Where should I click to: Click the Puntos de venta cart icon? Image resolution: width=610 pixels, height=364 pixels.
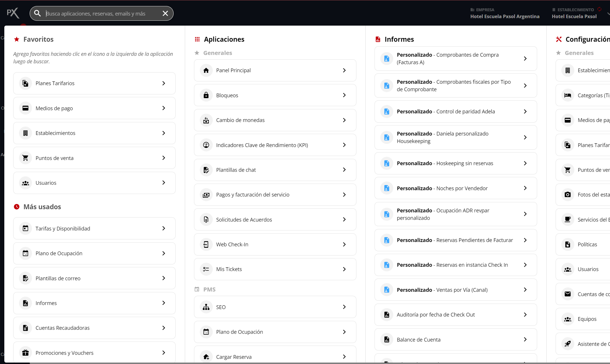coord(25,158)
